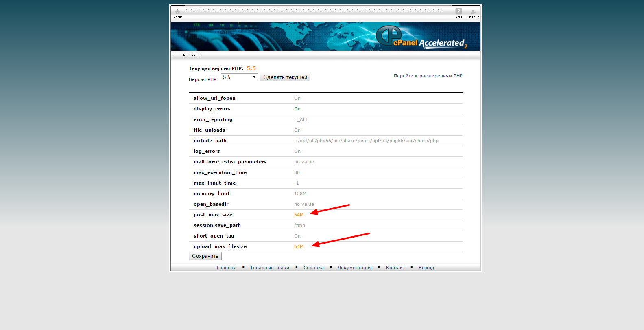Edit the max_execution_time value 30

point(297,172)
